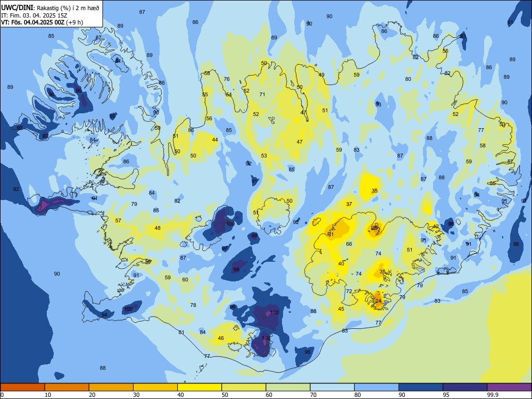Select the 30–40 golden legend swatch
This screenshot has height=399, width=532.
[155, 387]
